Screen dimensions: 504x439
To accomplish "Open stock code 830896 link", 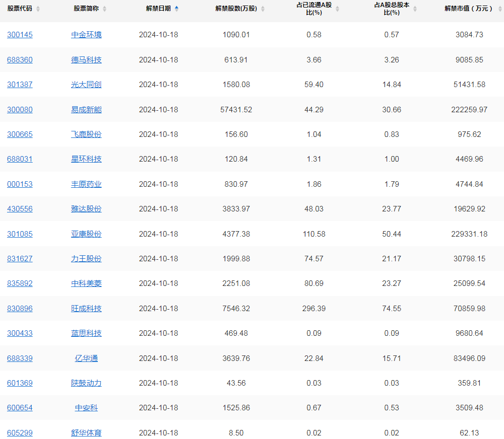I will click(x=20, y=308).
